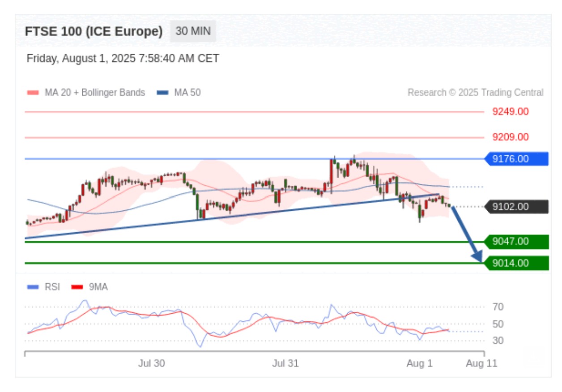Select the FTSE 100 (ICE Europe) title
The height and width of the screenshot is (392, 562).
pyautogui.click(x=94, y=32)
